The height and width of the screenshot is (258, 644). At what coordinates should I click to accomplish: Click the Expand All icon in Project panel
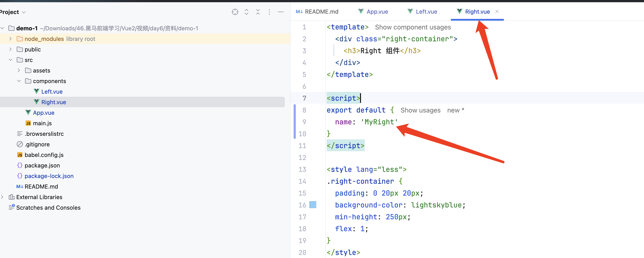[x=246, y=12]
